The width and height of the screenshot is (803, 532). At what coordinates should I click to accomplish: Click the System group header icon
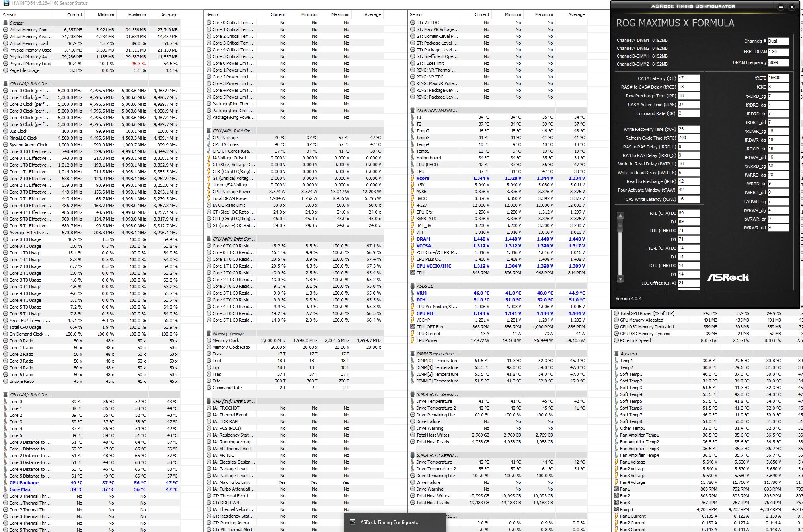6,23
